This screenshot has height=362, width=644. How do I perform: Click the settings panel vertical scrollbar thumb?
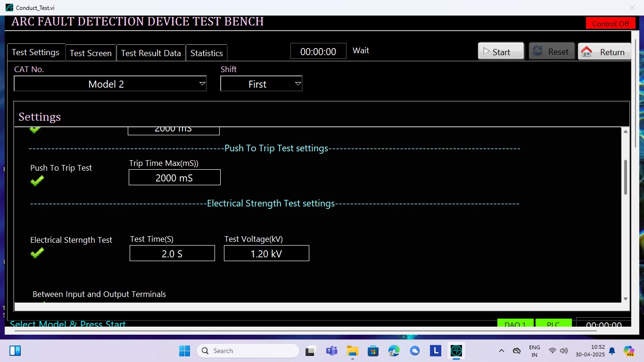coord(626,177)
